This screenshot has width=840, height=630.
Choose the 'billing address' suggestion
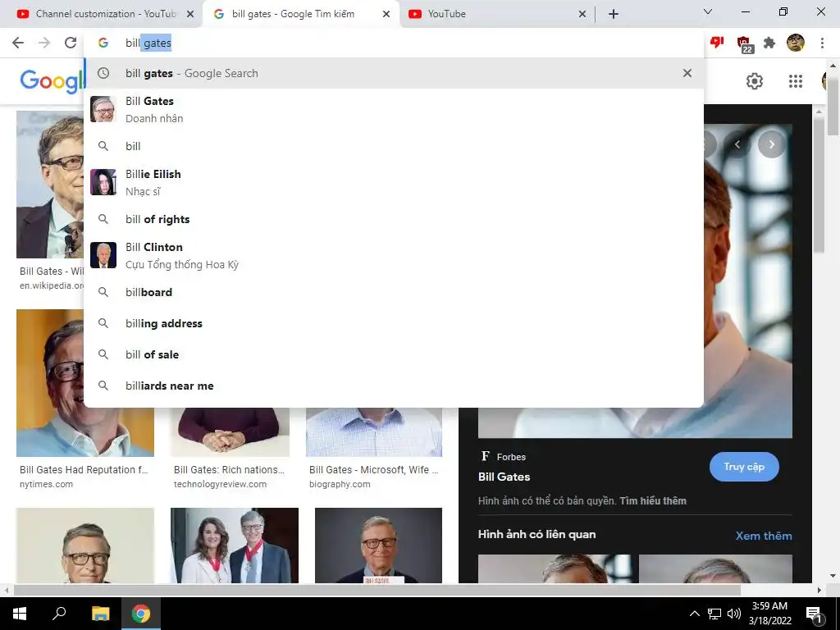tap(394, 323)
